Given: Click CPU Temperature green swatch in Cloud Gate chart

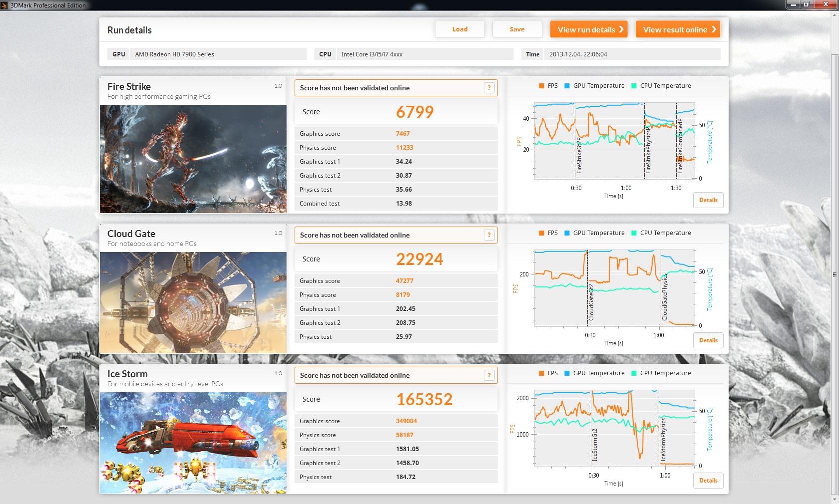Looking at the screenshot, I should pyautogui.click(x=634, y=233).
